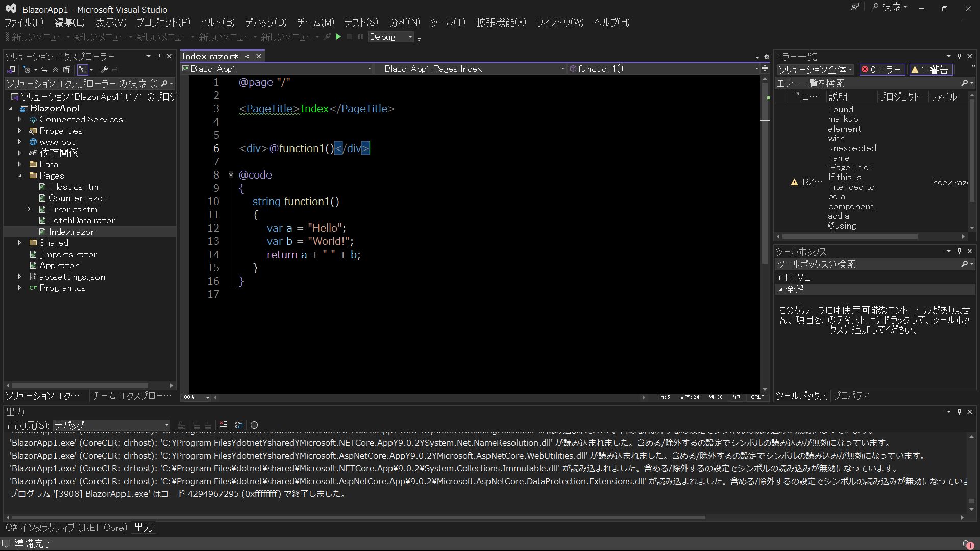980x551 pixels.
Task: Open 編集(E) menu
Action: point(69,22)
